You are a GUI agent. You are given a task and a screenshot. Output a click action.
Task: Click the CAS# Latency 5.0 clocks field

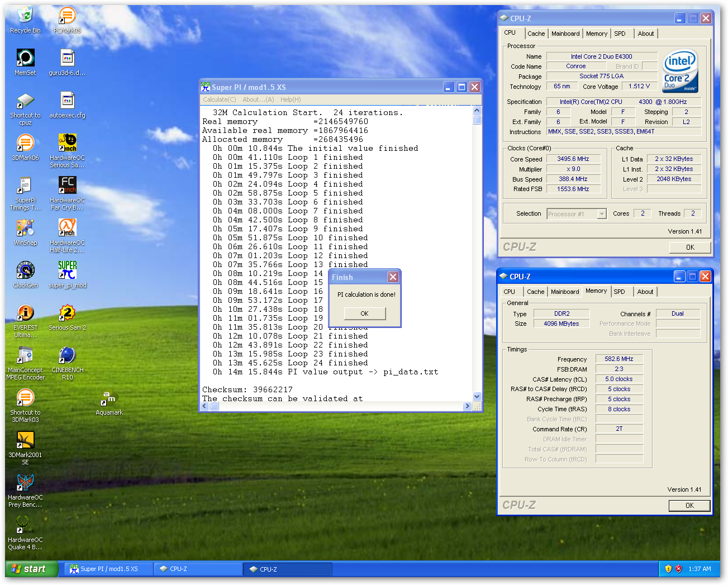619,379
